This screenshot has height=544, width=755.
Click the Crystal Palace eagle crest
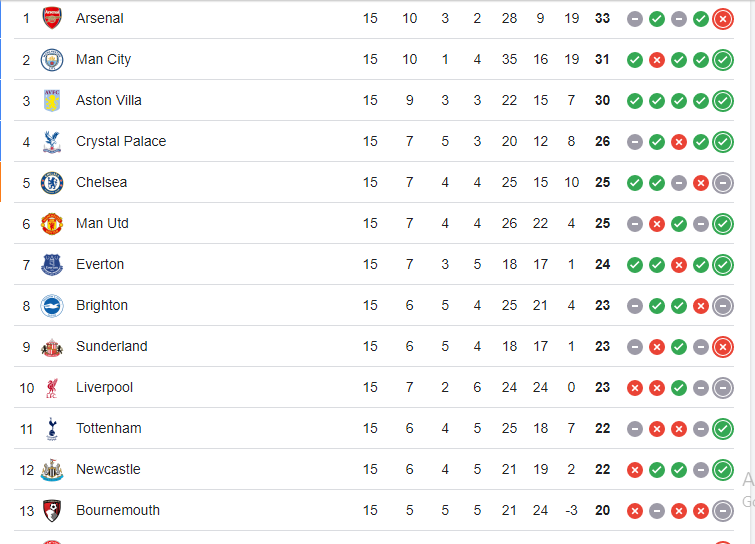click(x=52, y=141)
